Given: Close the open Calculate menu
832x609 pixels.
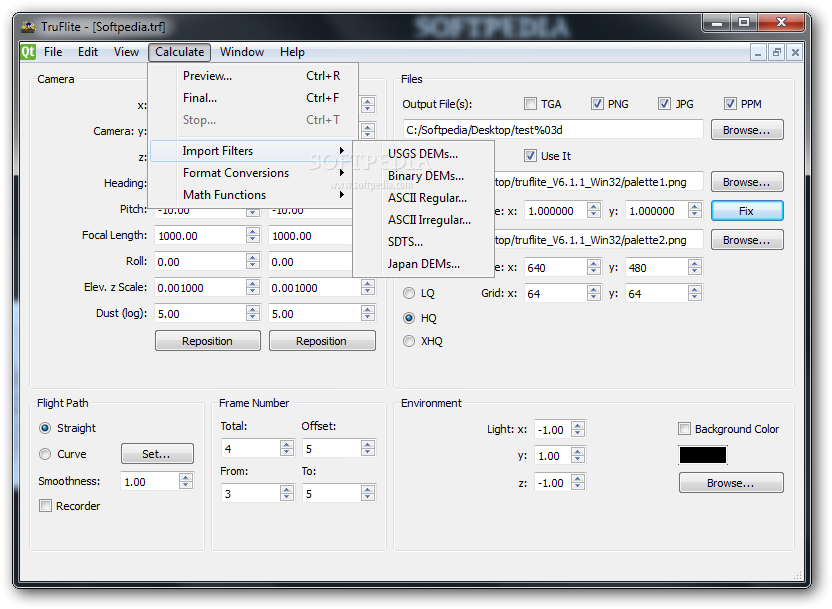Looking at the screenshot, I should pos(179,52).
